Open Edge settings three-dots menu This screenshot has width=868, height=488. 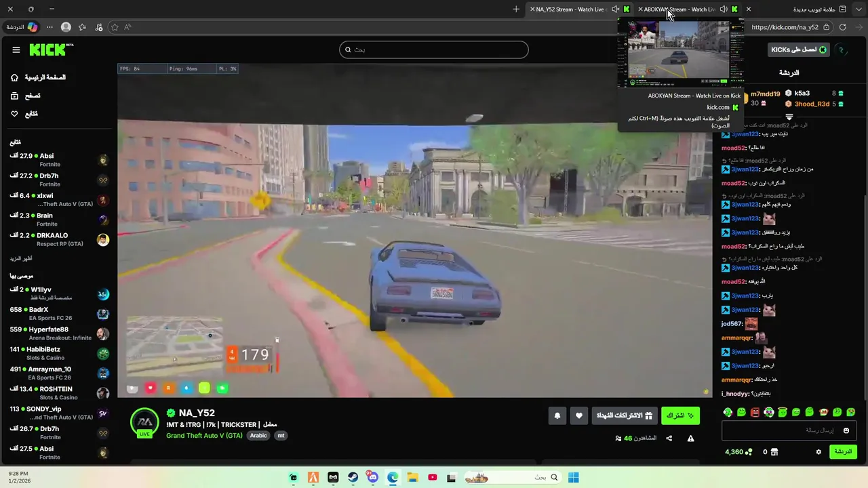tap(50, 27)
